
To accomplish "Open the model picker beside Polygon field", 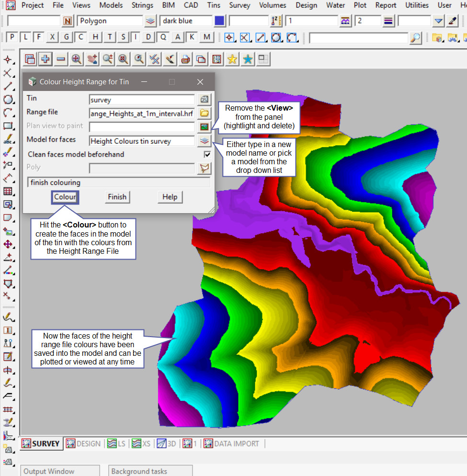I will 151,21.
